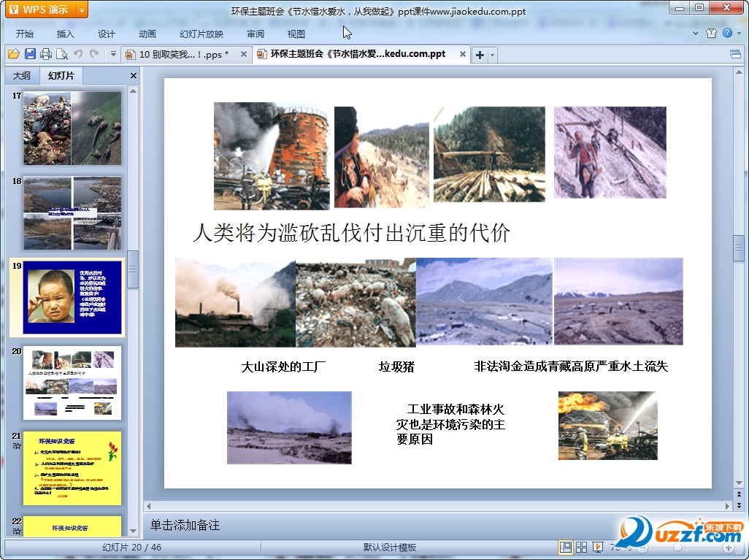Viewport: 749px width, 560px height.
Task: Close the 环保主题班会 ppt document tab
Action: (x=462, y=54)
